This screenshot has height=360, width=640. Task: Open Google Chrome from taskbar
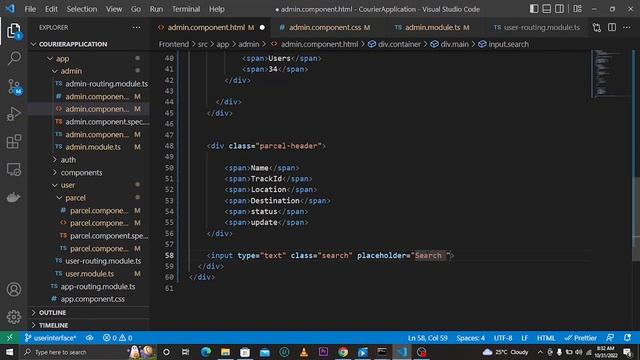click(x=343, y=352)
